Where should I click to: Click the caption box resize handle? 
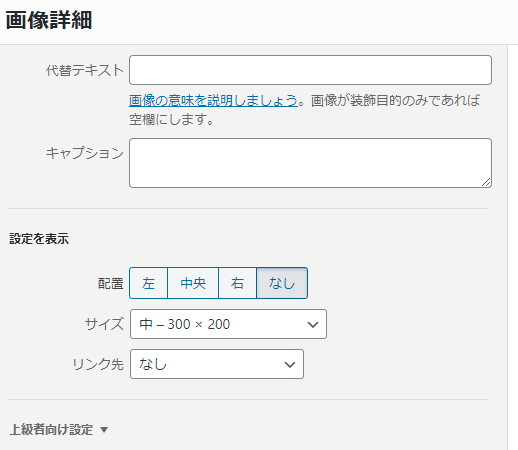(x=486, y=182)
